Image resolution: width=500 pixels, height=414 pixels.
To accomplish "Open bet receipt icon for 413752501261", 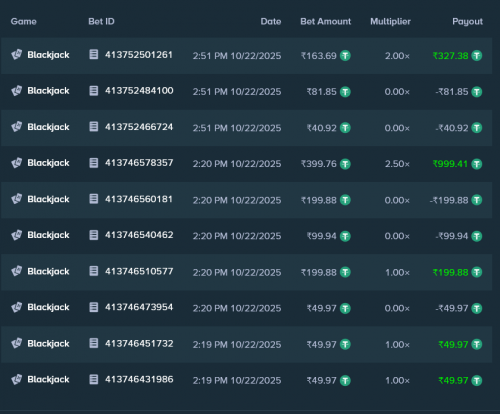I will pos(94,54).
